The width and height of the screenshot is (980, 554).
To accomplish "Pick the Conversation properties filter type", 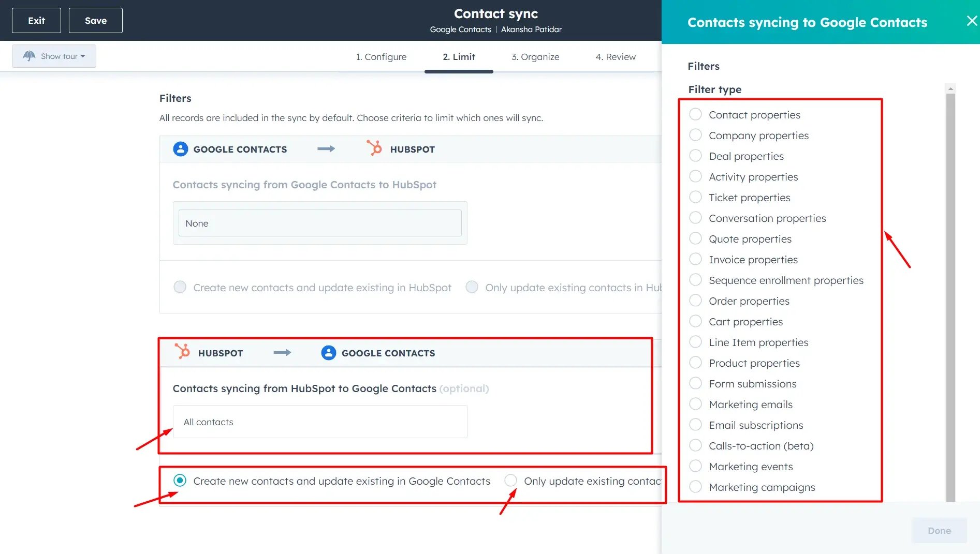I will point(695,218).
